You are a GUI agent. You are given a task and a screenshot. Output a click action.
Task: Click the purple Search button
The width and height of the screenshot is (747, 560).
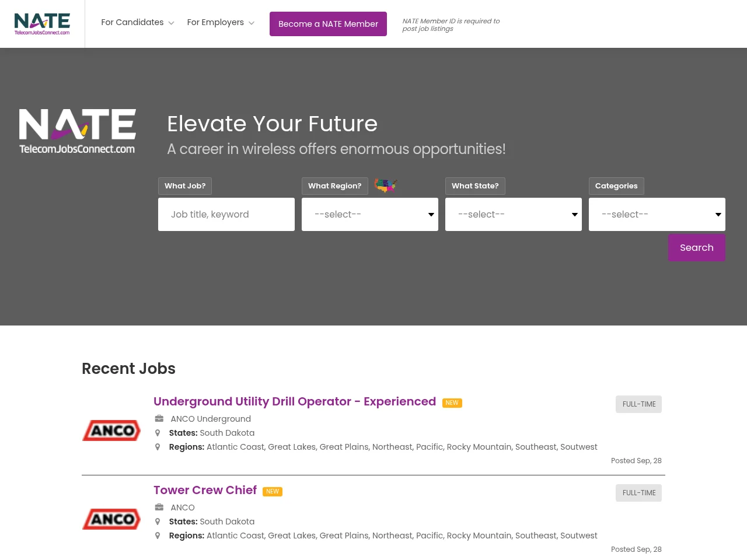pos(697,247)
